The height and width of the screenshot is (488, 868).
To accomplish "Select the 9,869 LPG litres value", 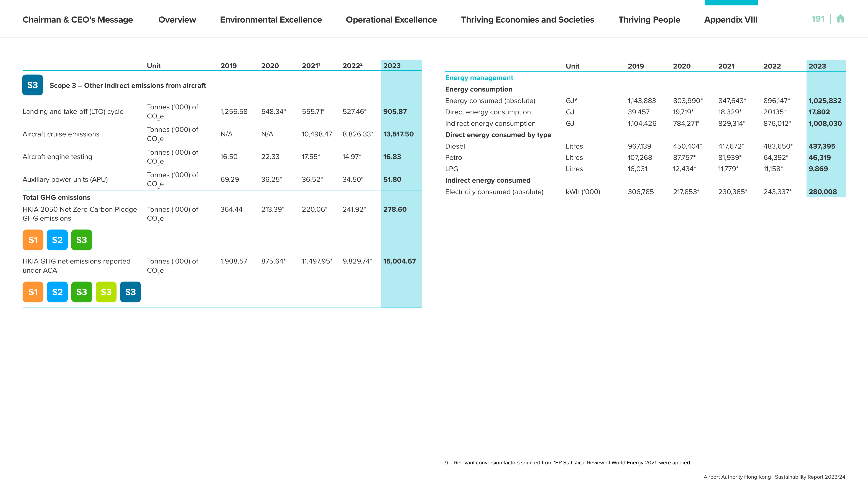I will (x=818, y=169).
